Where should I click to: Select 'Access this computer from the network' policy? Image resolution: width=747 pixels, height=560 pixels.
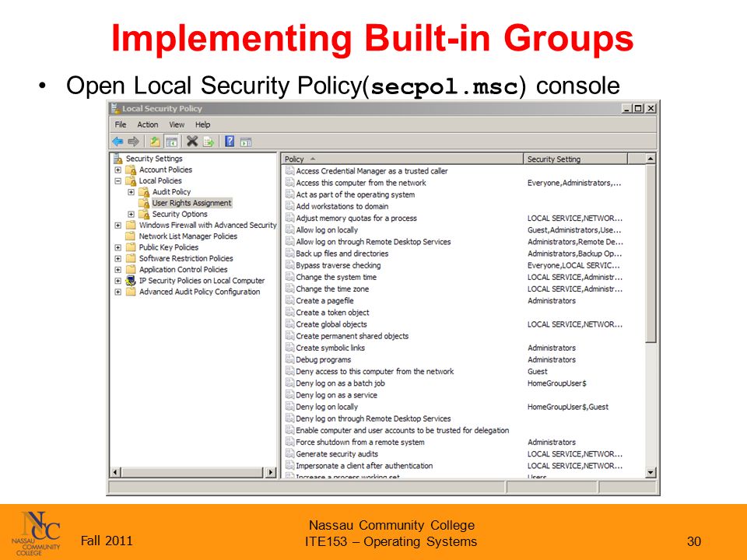click(360, 183)
